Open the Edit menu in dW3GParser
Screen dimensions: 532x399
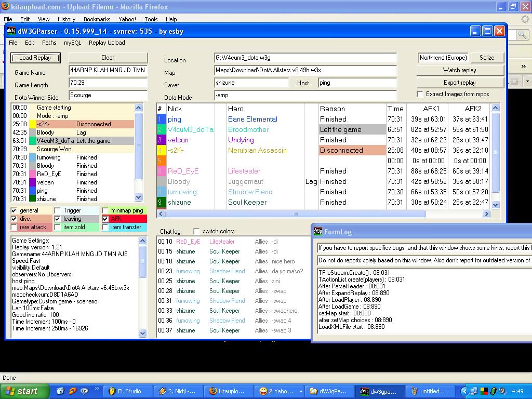pyautogui.click(x=30, y=43)
